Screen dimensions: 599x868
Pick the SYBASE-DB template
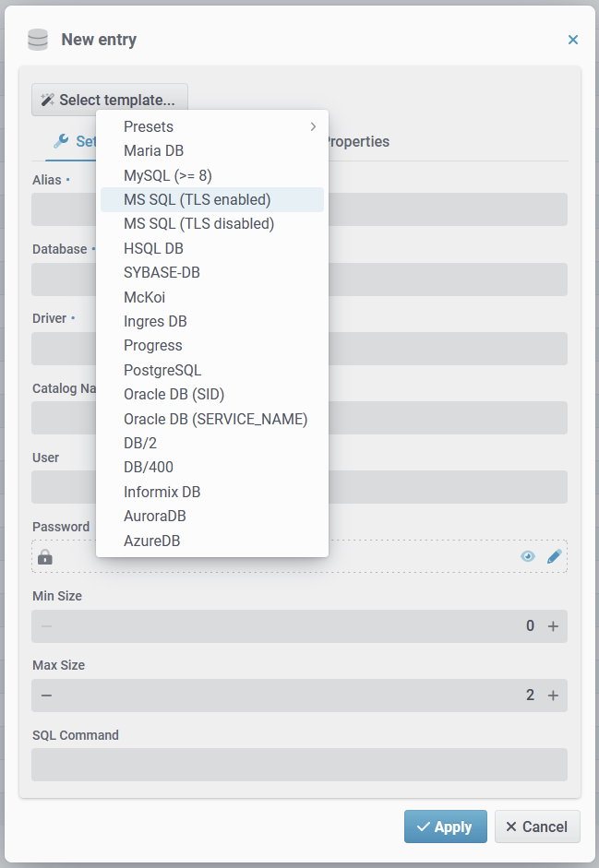212,273
